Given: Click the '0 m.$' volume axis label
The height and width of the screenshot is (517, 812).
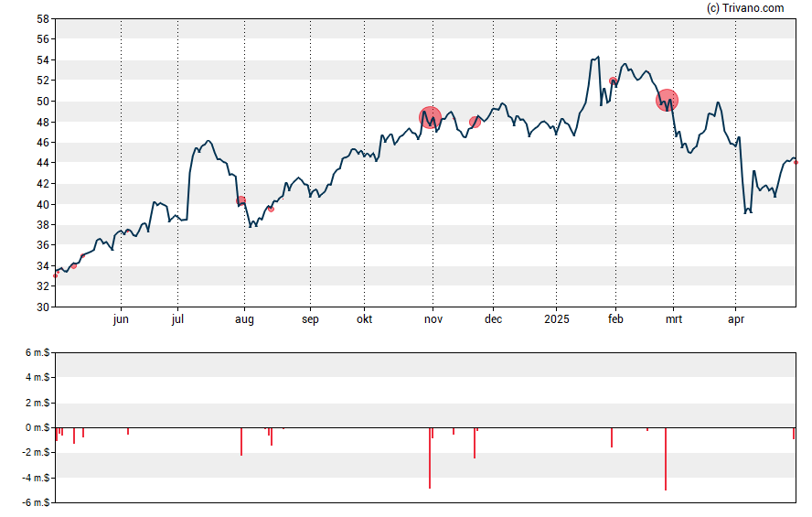Looking at the screenshot, I should tap(37, 428).
